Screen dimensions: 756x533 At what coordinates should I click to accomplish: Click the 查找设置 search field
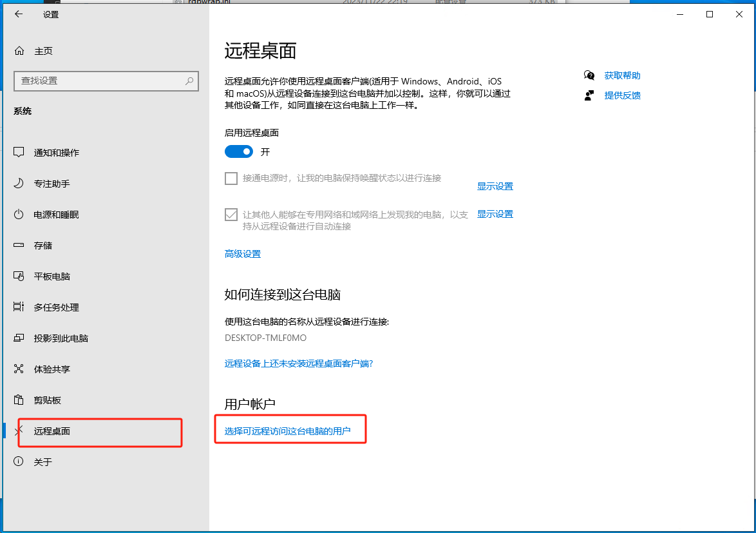[x=106, y=81]
